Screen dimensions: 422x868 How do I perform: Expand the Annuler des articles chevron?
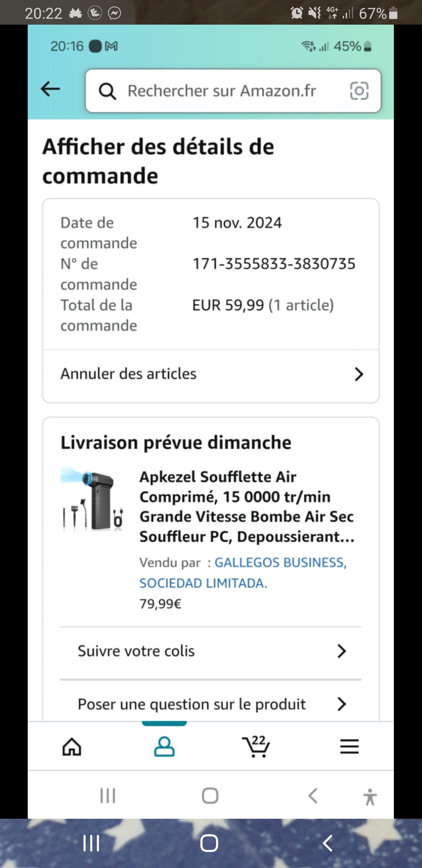tap(359, 374)
